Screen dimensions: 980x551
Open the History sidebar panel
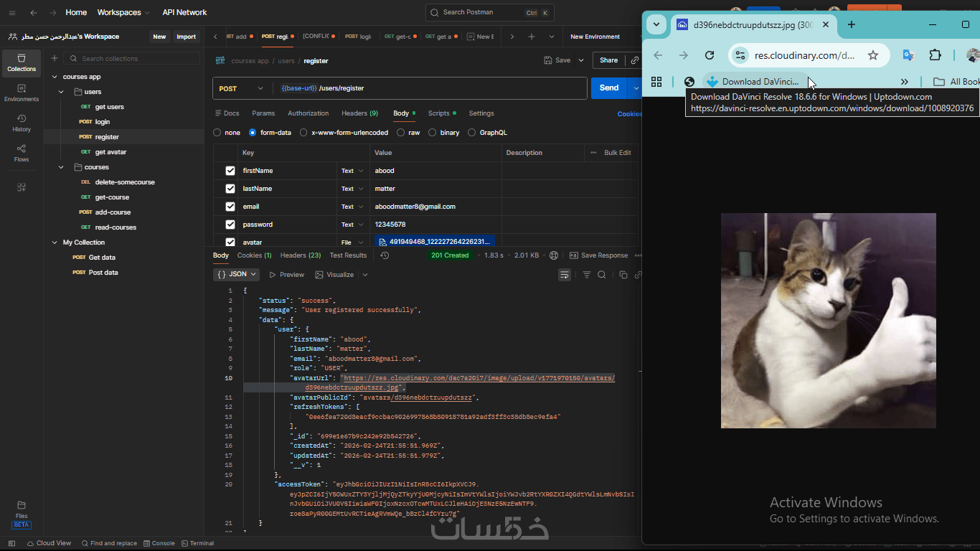pos(22,123)
